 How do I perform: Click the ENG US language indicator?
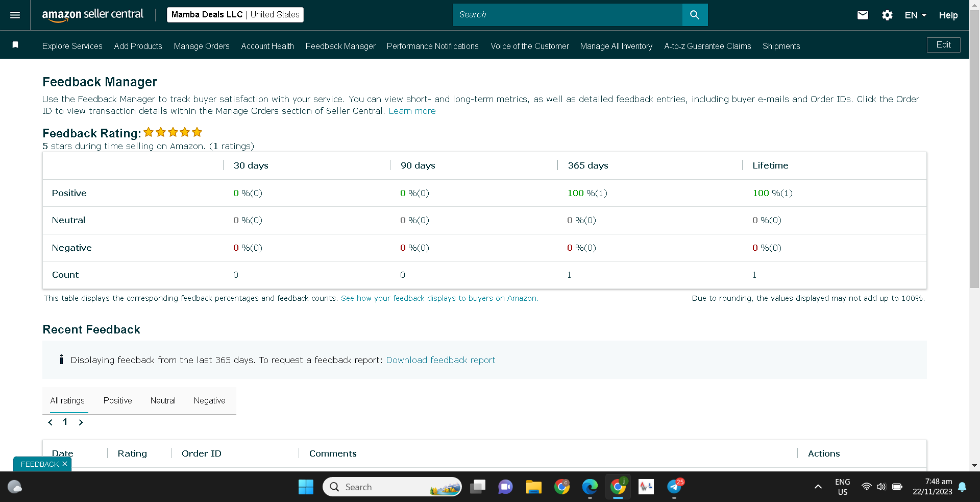[x=843, y=487]
